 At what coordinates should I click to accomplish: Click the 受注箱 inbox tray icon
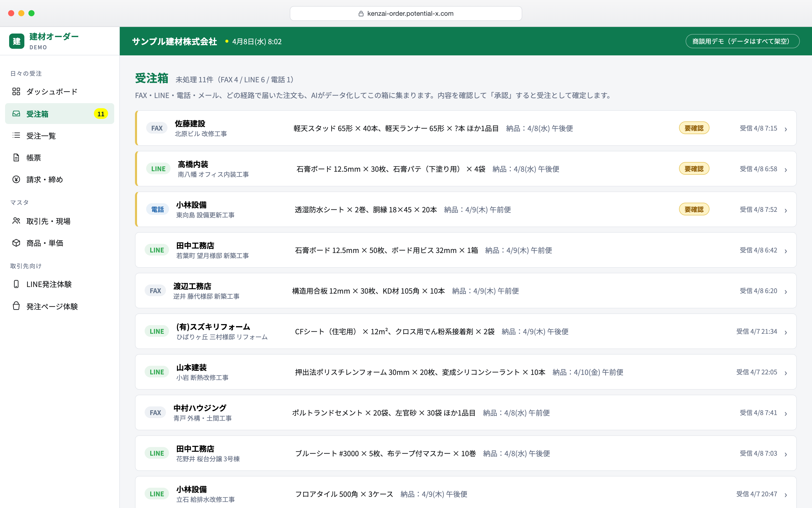click(16, 114)
